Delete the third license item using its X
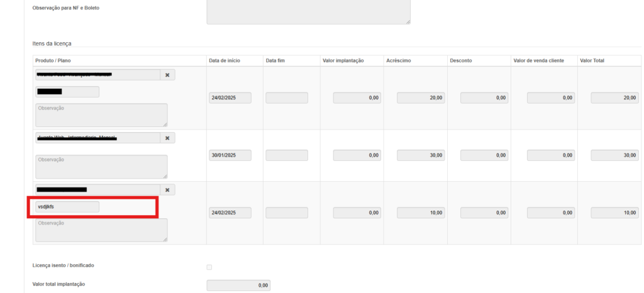The image size is (644, 293). [x=167, y=190]
